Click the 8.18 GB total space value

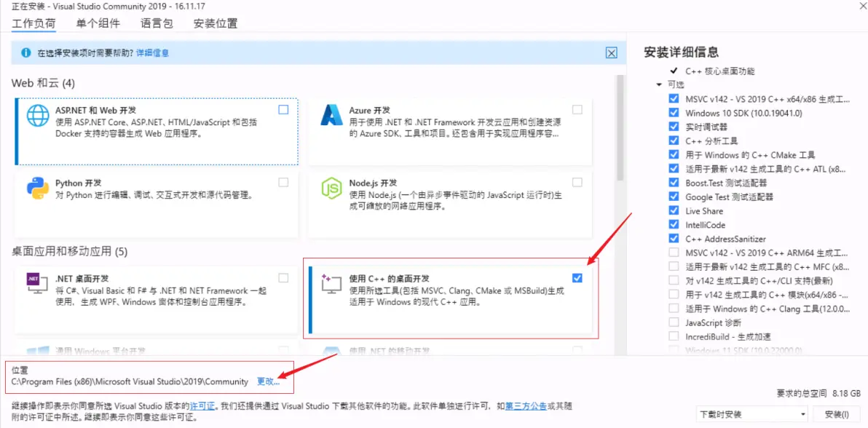(x=846, y=393)
